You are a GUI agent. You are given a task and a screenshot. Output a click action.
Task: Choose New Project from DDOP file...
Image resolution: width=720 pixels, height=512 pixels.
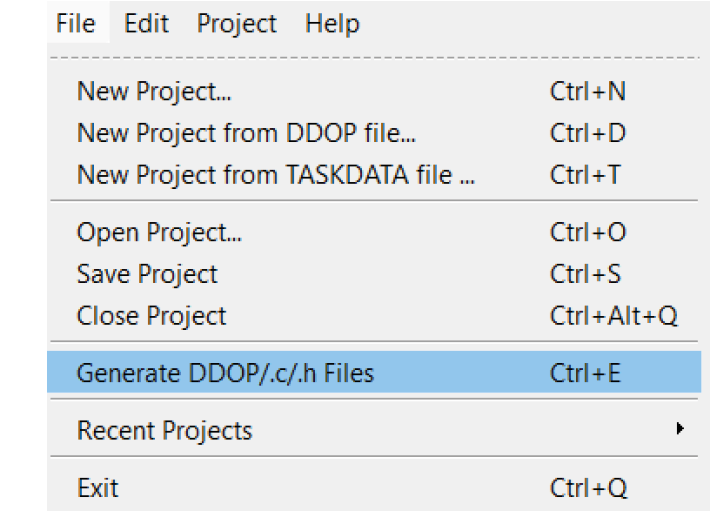[374, 133]
